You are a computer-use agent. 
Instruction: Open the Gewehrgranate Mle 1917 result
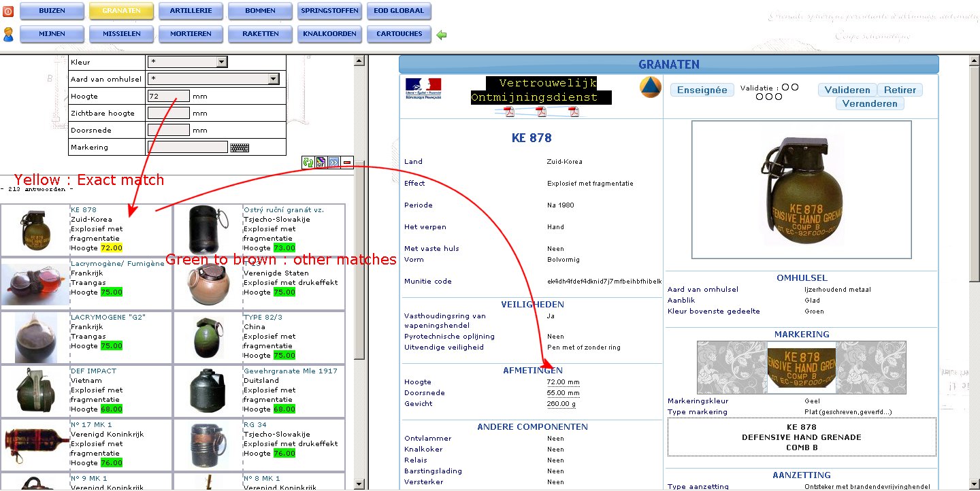(x=291, y=371)
